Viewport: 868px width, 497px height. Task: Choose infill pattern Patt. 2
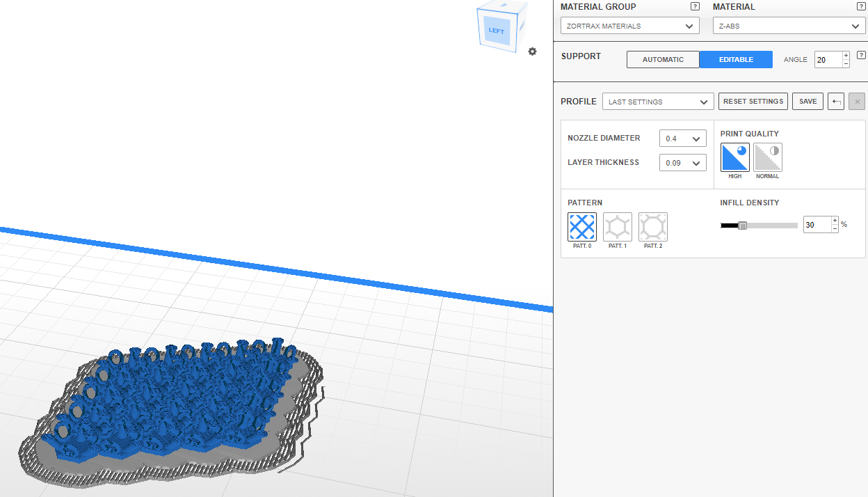[x=653, y=227]
